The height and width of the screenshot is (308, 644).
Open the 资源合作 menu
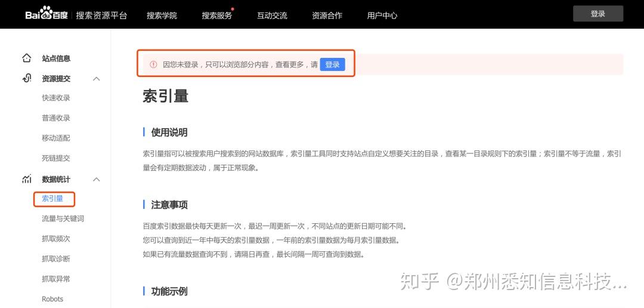(x=327, y=16)
